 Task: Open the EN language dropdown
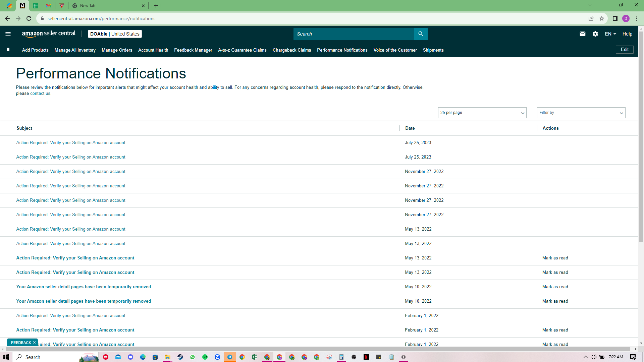coord(610,34)
